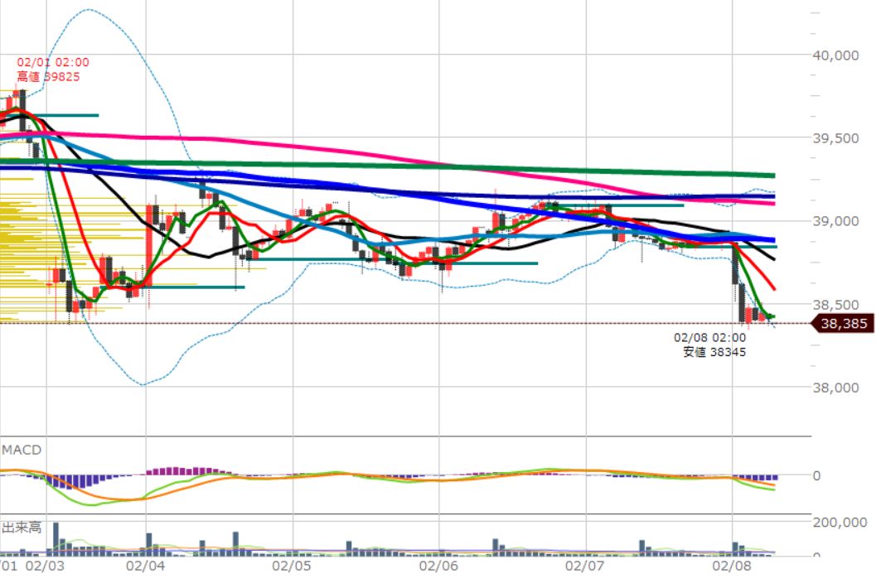
Task: Click the 40,000 price axis label
Action: (x=835, y=55)
